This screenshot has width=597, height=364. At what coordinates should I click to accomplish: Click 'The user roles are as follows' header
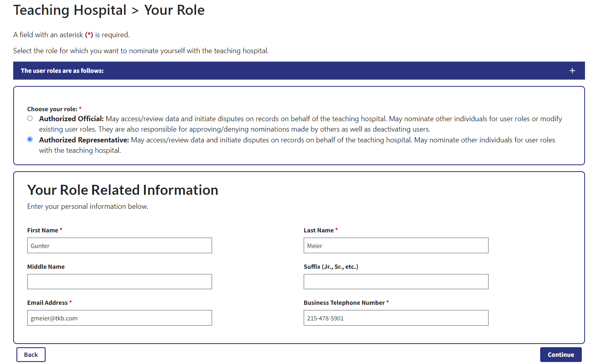62,71
